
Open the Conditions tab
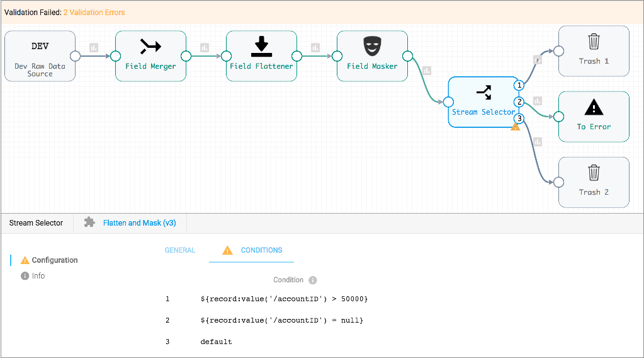[x=261, y=250]
